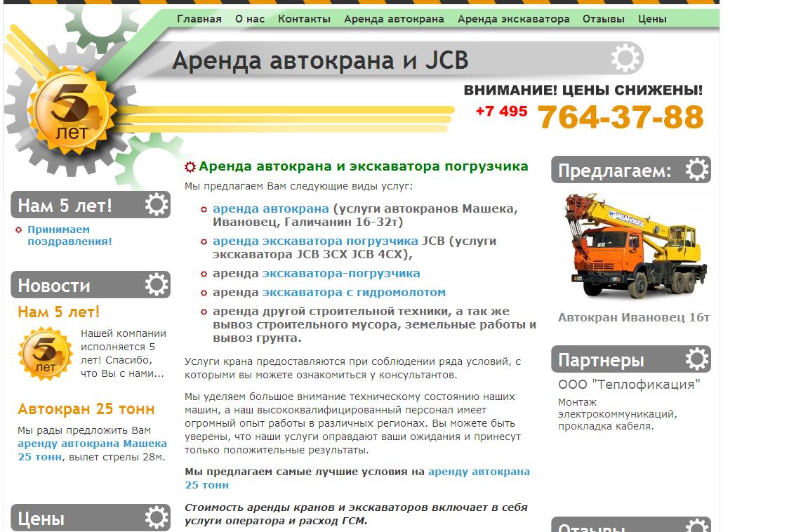
Task: Click the +7 495 area code text
Action: [501, 111]
